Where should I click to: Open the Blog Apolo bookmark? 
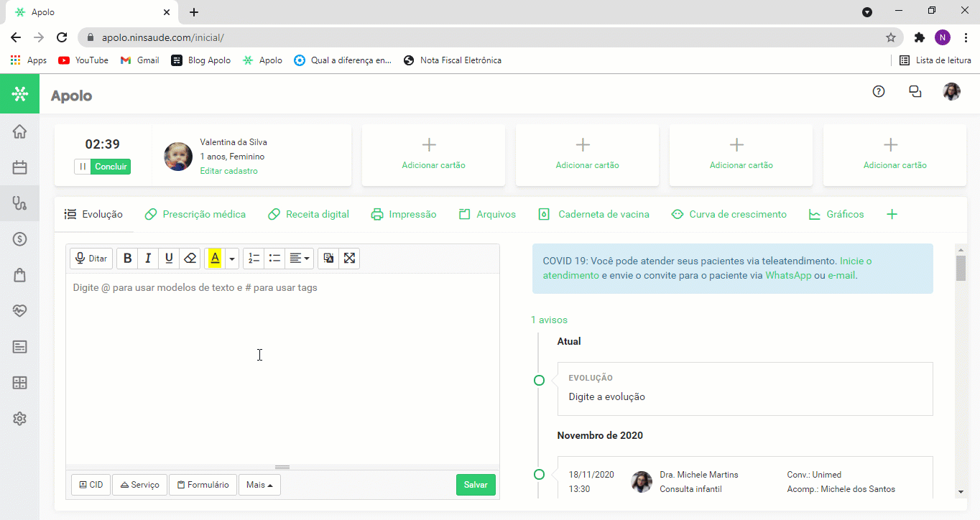tap(201, 60)
